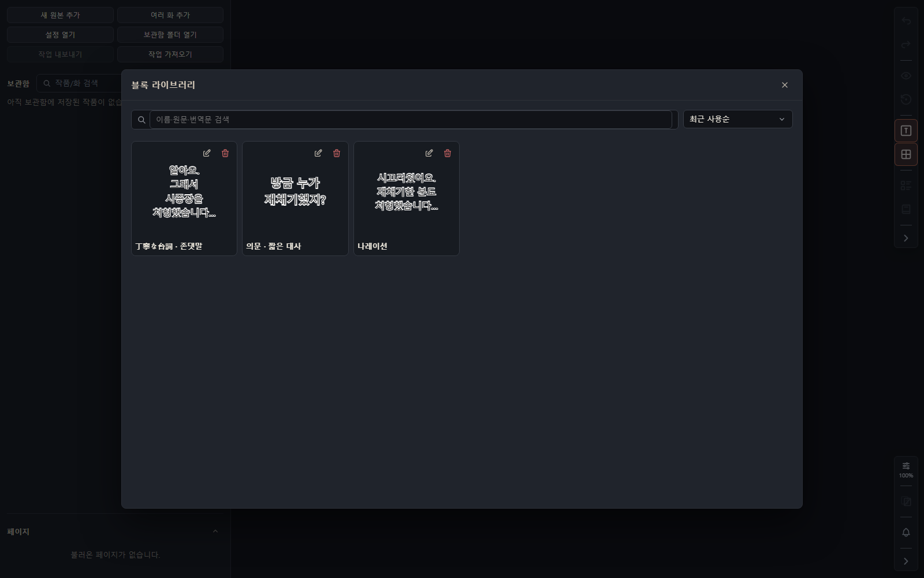Screen dimensions: 924x578
Task: Expand the lower right toolbar chevron
Action: coord(906,561)
